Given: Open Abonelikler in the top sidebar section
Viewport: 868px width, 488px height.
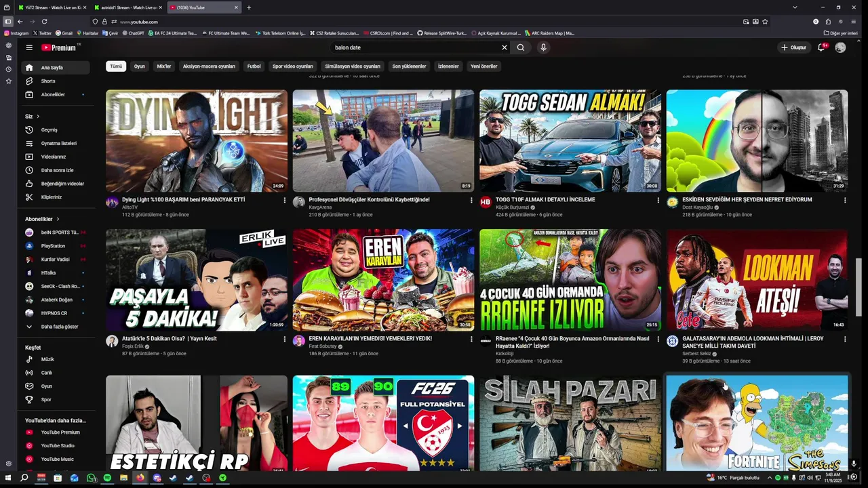Looking at the screenshot, I should pyautogui.click(x=56, y=94).
